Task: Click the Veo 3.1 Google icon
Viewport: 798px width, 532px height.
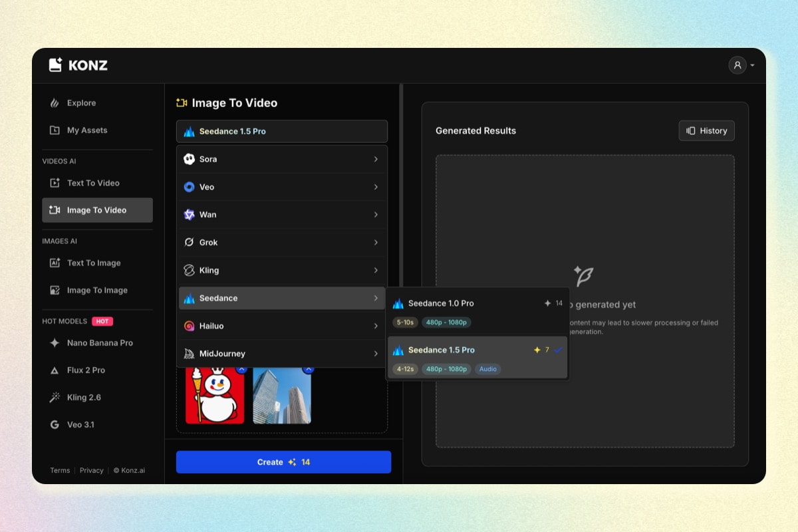Action: coord(55,424)
